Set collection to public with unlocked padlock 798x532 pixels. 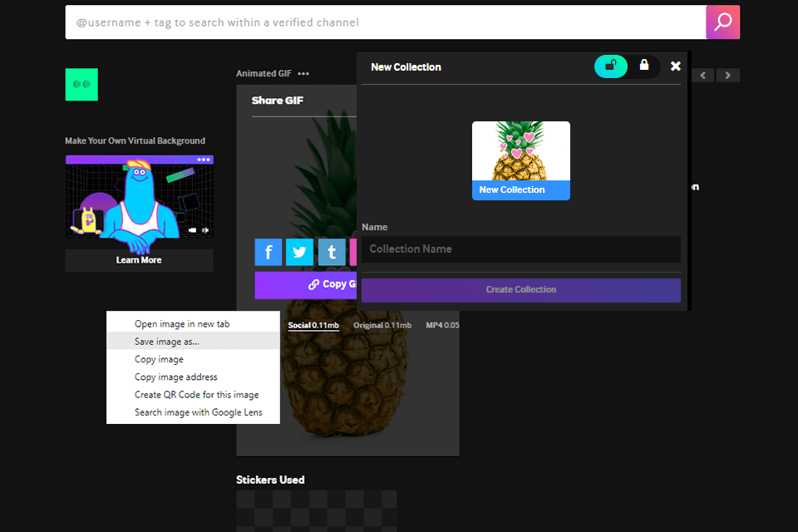point(611,66)
